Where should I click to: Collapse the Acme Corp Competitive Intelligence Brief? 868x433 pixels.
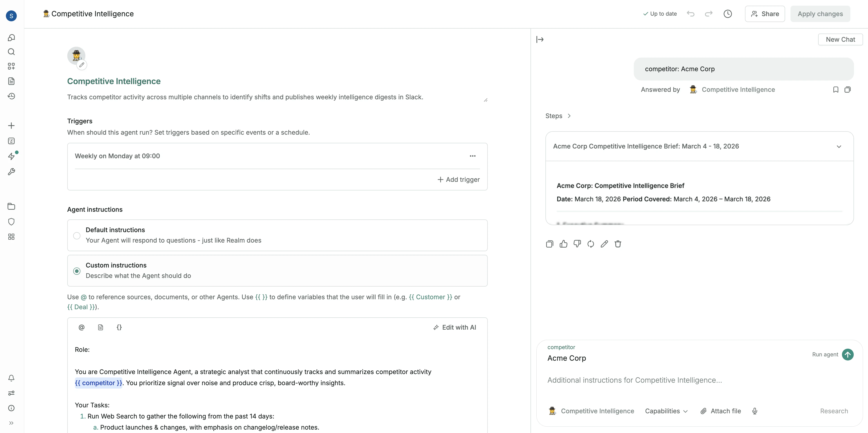point(839,147)
